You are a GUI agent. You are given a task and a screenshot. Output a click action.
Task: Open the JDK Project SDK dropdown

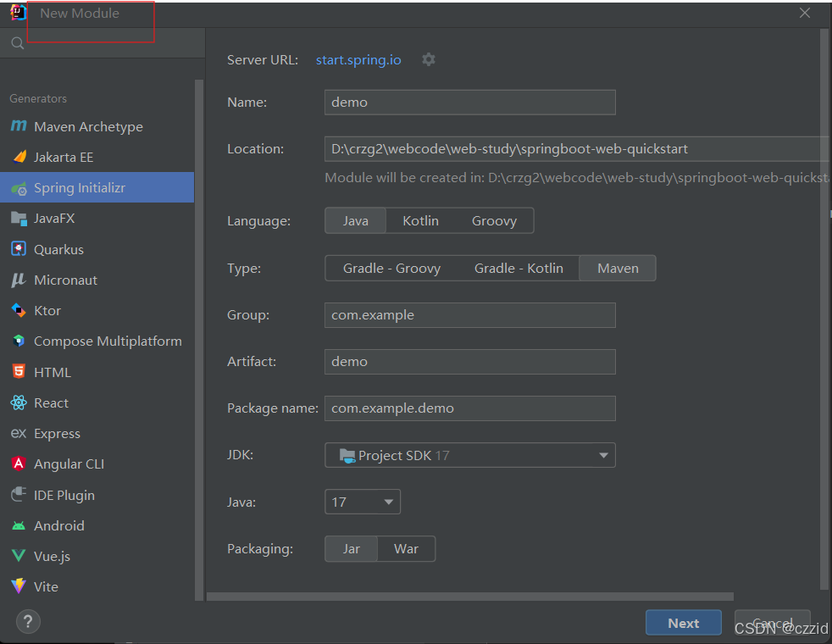tap(470, 455)
